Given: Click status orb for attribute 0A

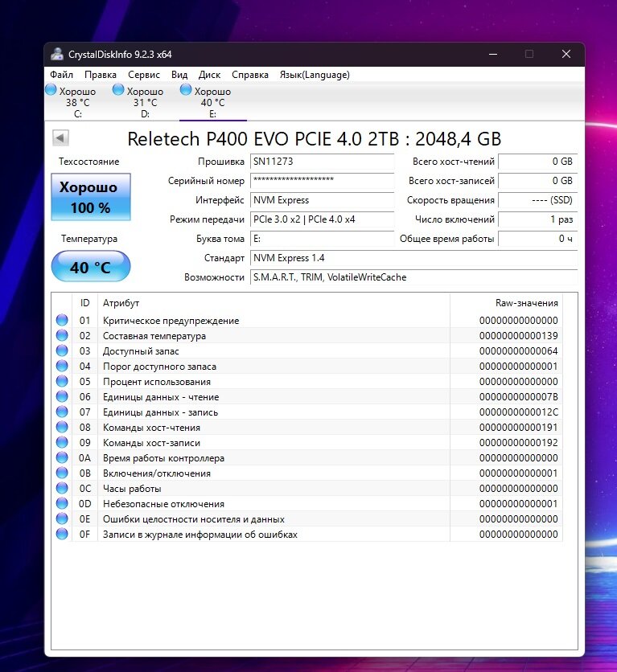Looking at the screenshot, I should [x=62, y=457].
